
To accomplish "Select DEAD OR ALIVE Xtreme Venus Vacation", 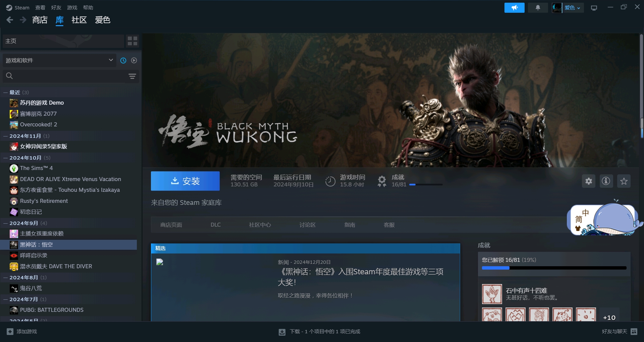I will point(69,179).
